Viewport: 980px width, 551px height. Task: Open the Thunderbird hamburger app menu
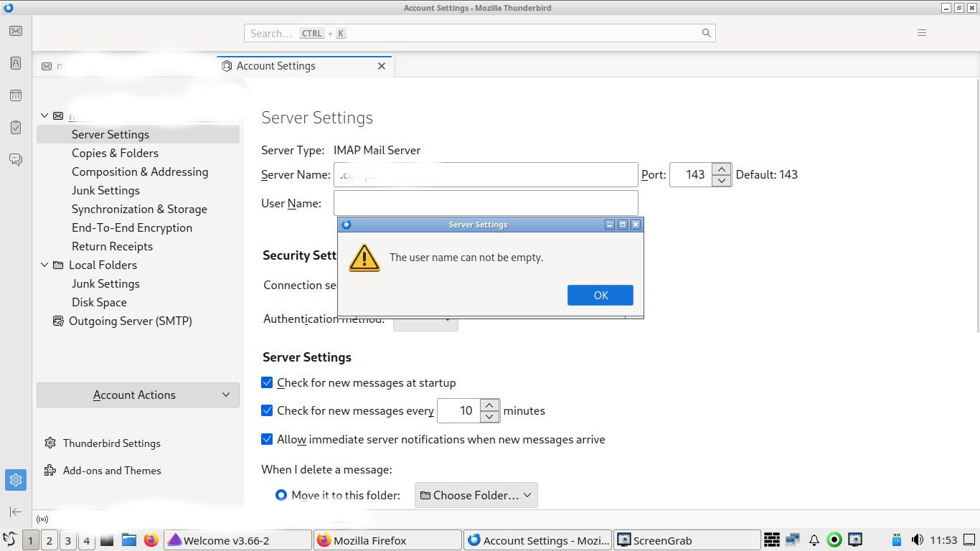[922, 33]
